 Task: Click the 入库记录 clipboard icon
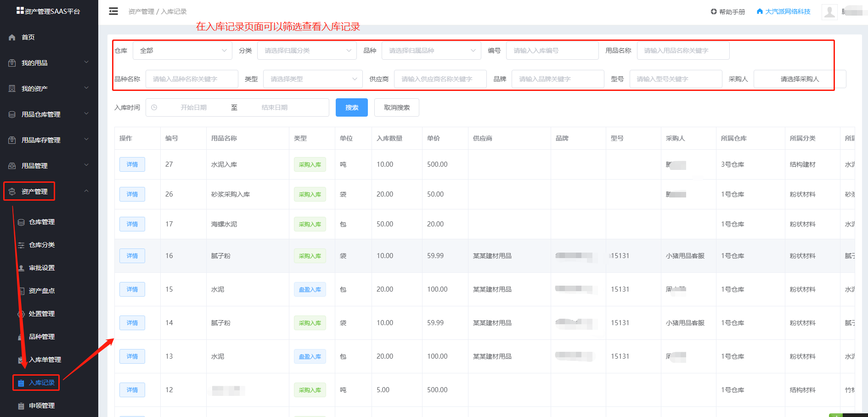21,383
